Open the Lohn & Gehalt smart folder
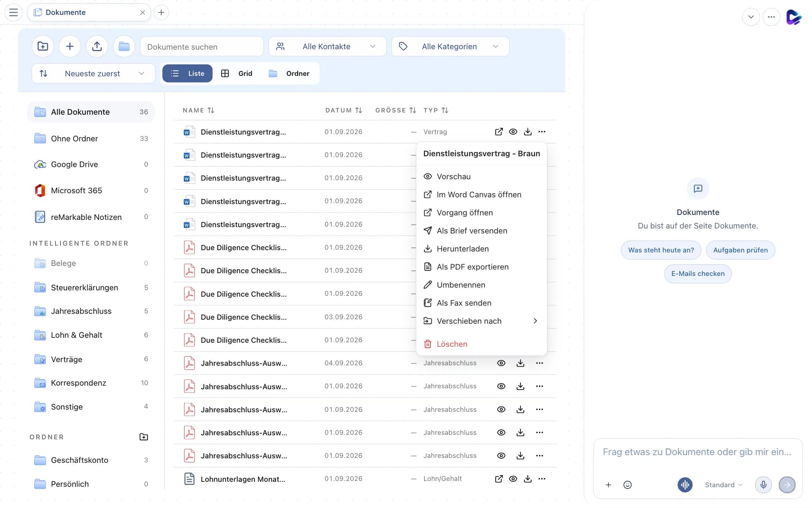Image resolution: width=812 pixels, height=508 pixels. tap(91, 335)
